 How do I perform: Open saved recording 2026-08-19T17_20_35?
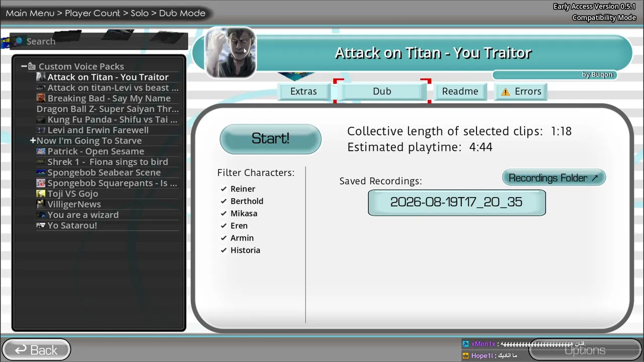(x=457, y=203)
